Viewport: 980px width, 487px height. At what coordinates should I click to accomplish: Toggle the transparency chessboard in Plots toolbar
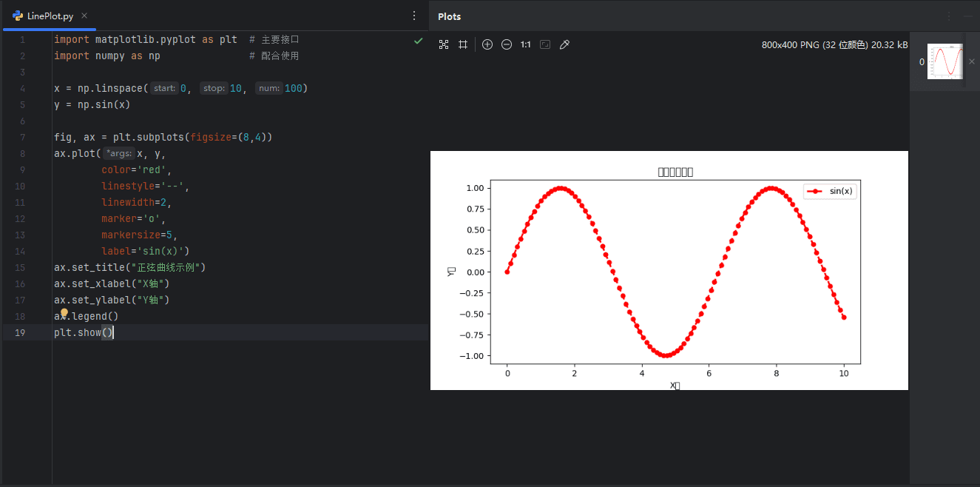[x=444, y=44]
